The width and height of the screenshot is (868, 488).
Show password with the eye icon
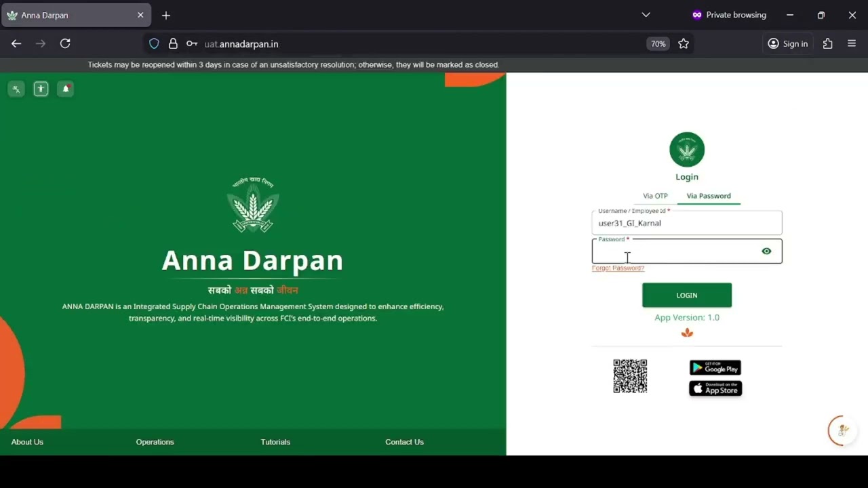pyautogui.click(x=766, y=251)
